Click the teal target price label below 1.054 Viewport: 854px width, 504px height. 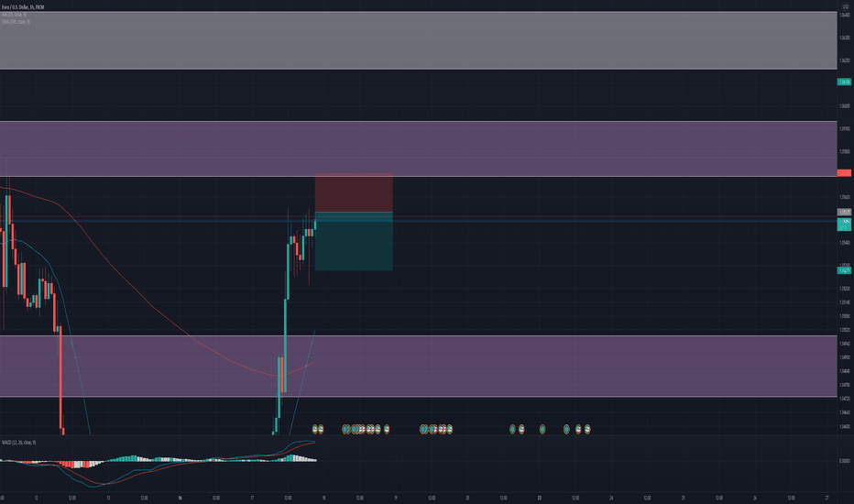[x=844, y=270]
